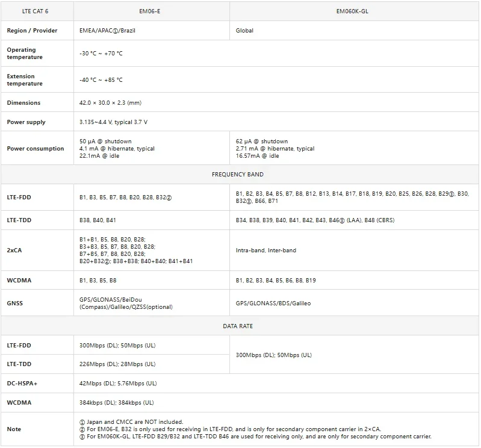Click the Global region cell
Screen dimensions: 481x448
(x=244, y=31)
